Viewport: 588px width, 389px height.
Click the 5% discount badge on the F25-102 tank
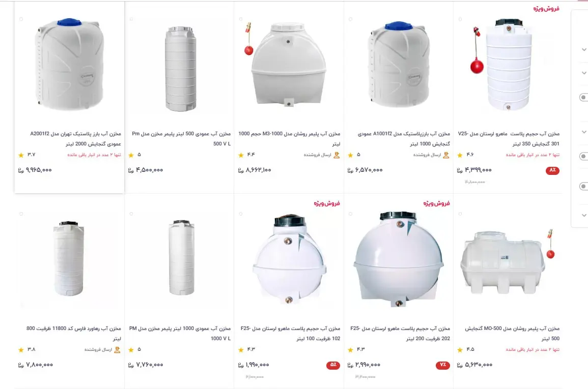[333, 365]
